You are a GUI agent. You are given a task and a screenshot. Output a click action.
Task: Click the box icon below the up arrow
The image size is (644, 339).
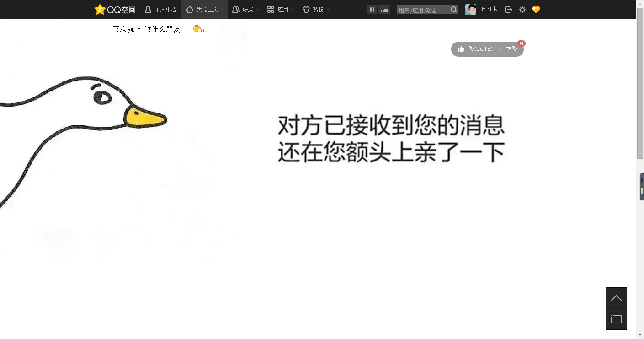point(616,319)
